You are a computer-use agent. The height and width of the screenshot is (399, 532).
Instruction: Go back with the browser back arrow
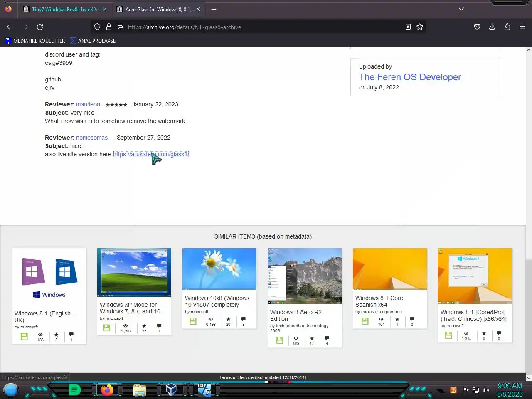(x=10, y=27)
